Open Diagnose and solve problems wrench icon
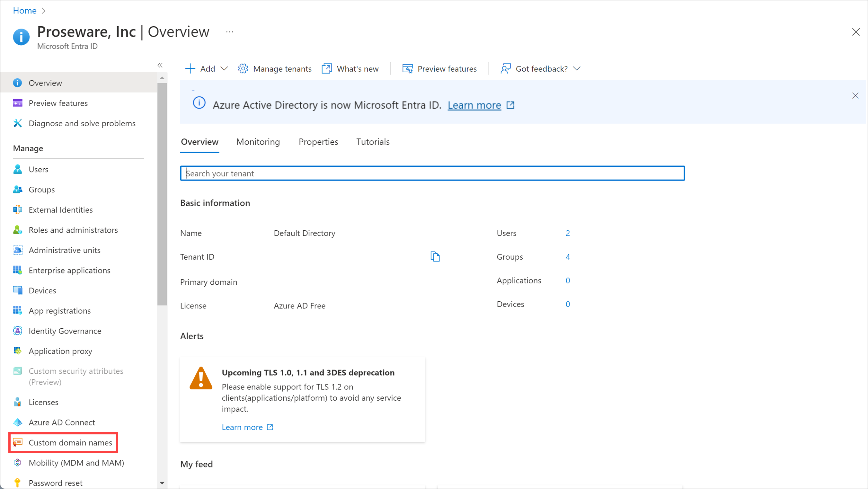The height and width of the screenshot is (489, 868). click(18, 123)
